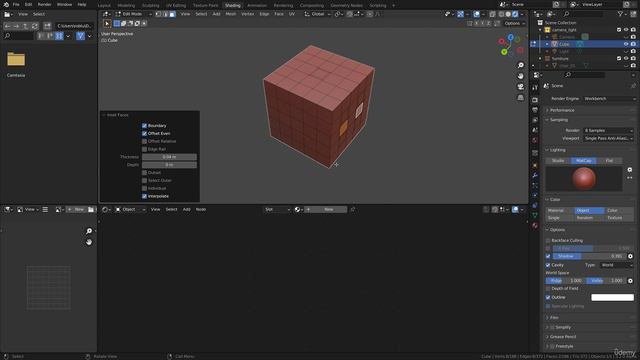Select face select mode icon
The image size is (640, 360).
click(x=172, y=14)
